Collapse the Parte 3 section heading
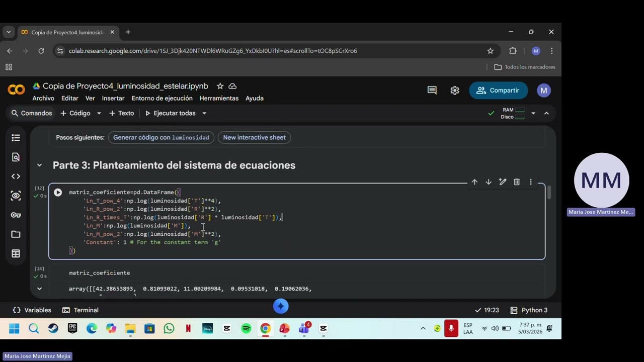644x362 pixels. point(39,165)
